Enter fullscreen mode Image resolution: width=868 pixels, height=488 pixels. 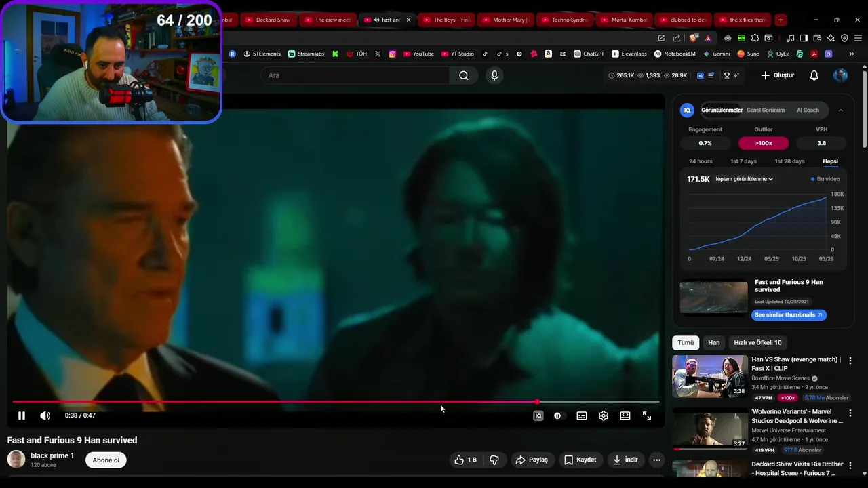click(x=647, y=415)
